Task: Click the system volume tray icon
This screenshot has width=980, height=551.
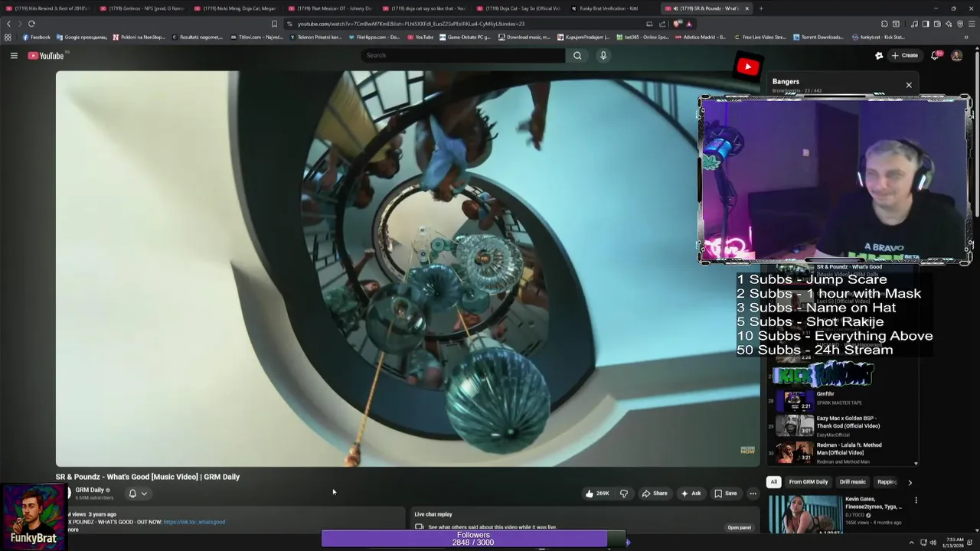Action: click(x=933, y=543)
